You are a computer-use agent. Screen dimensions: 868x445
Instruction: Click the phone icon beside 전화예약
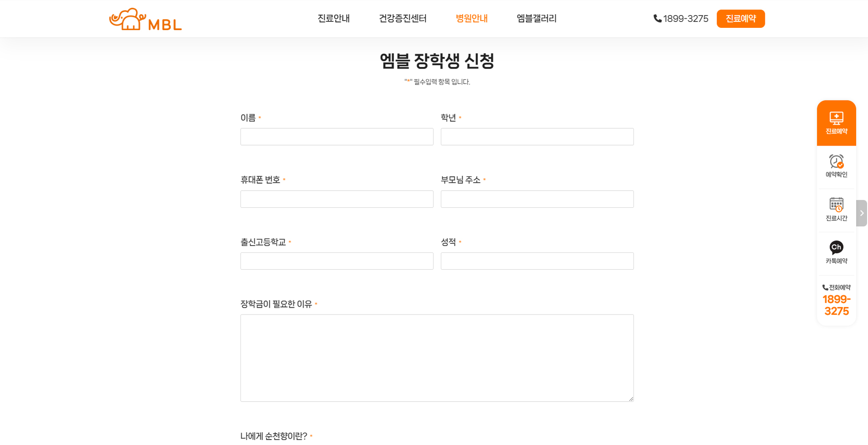(x=825, y=288)
